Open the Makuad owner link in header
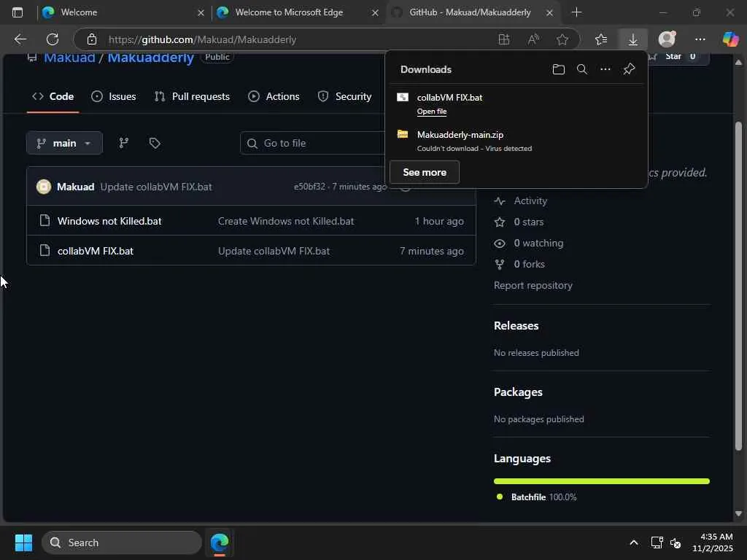 (x=69, y=57)
